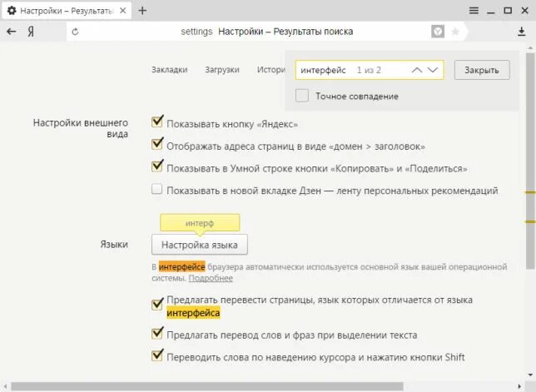Image resolution: width=536 pixels, height=392 pixels.
Task: Uncheck Показывать в Умной строке кнопки
Action: click(157, 166)
